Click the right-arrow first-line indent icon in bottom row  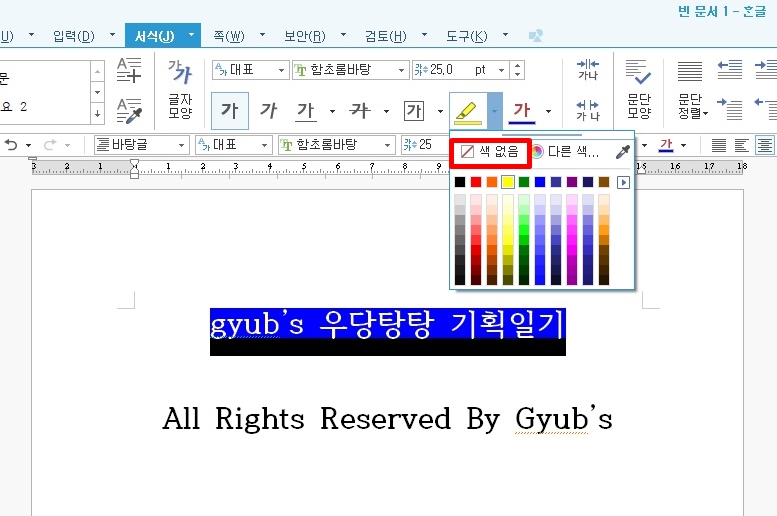coord(729,110)
